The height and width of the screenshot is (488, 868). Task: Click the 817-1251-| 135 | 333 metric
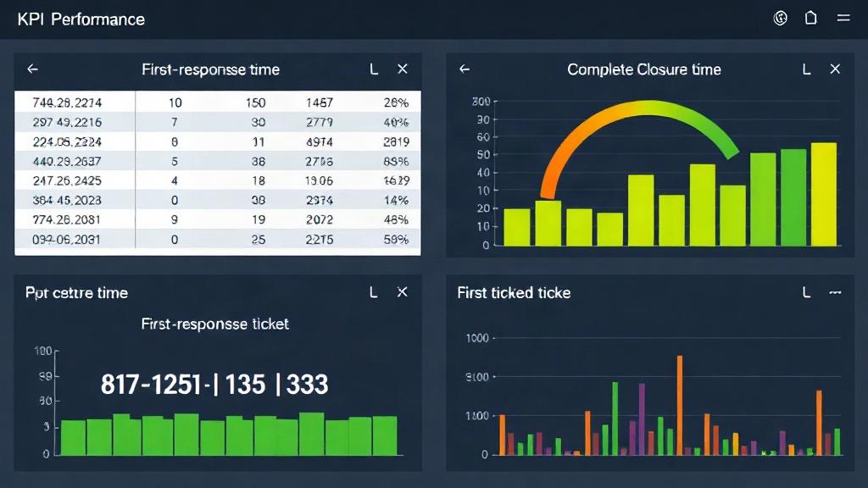(214, 384)
